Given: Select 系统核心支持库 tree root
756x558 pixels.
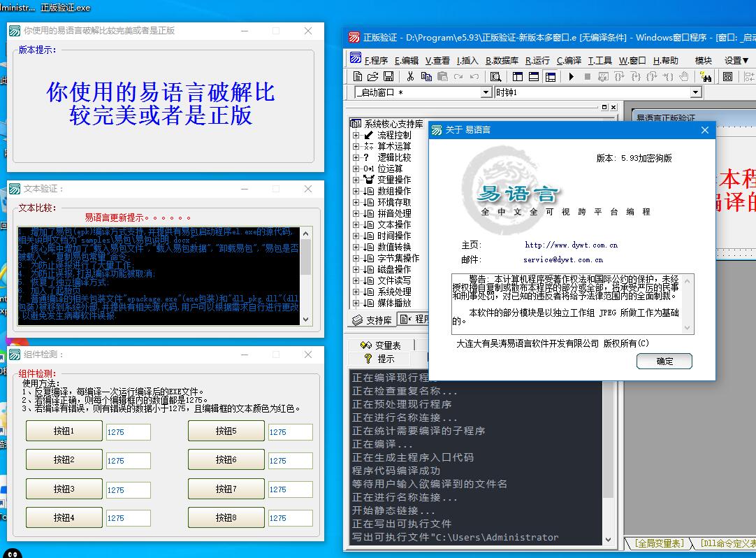Looking at the screenshot, I should coord(393,124).
